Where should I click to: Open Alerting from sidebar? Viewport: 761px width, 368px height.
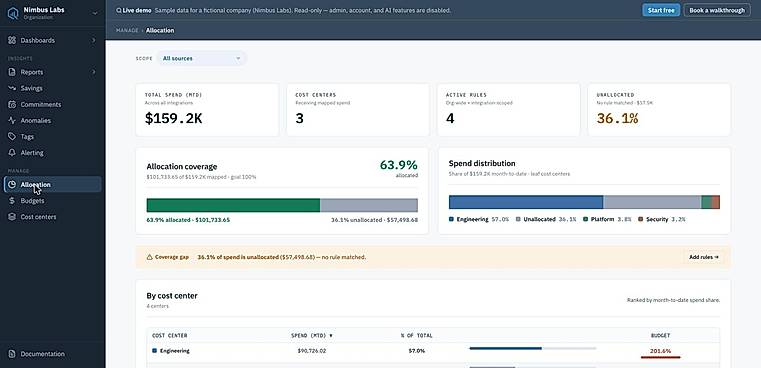tap(52, 152)
